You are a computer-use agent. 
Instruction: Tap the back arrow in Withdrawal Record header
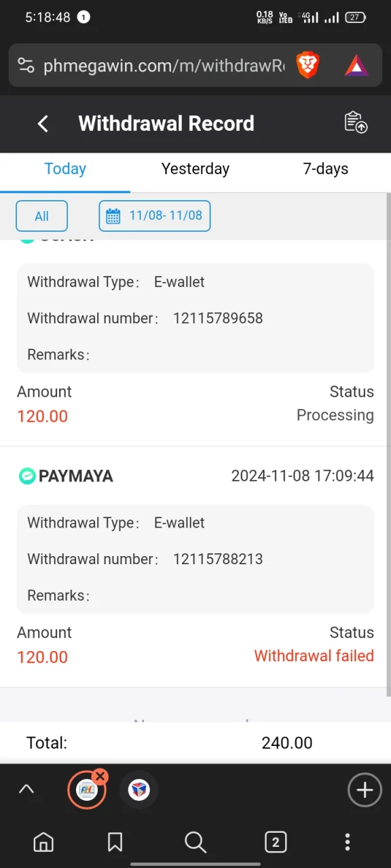43,123
